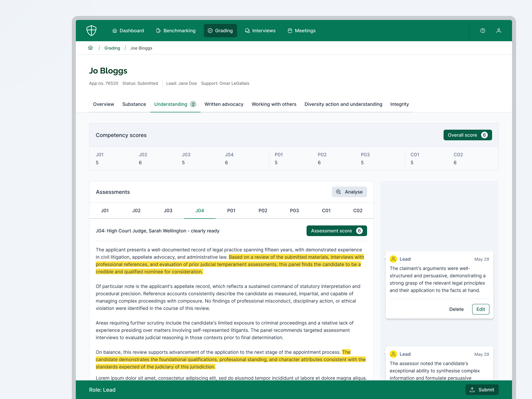Open Meetings in the top navigation
532x399 pixels.
click(x=302, y=31)
